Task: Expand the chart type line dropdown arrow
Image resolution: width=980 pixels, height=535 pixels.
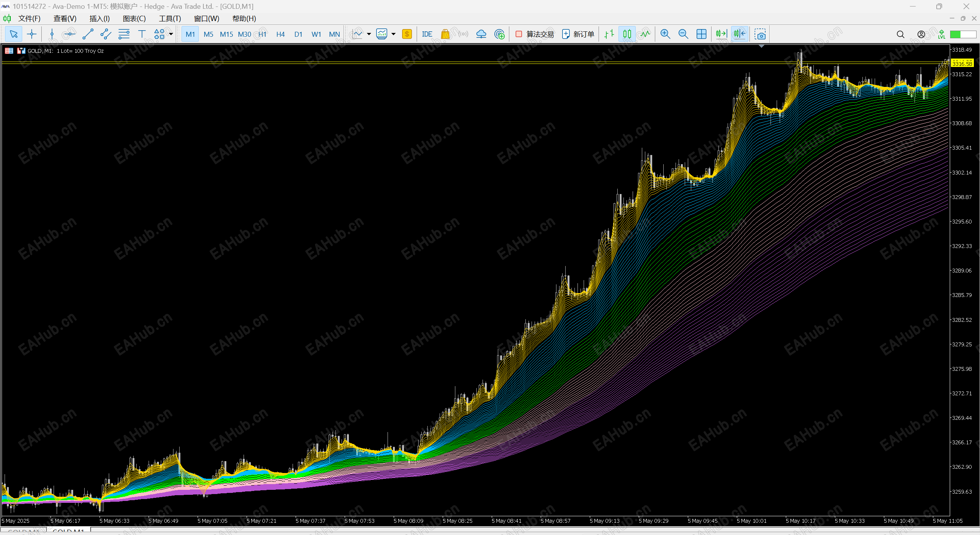Action: click(369, 34)
